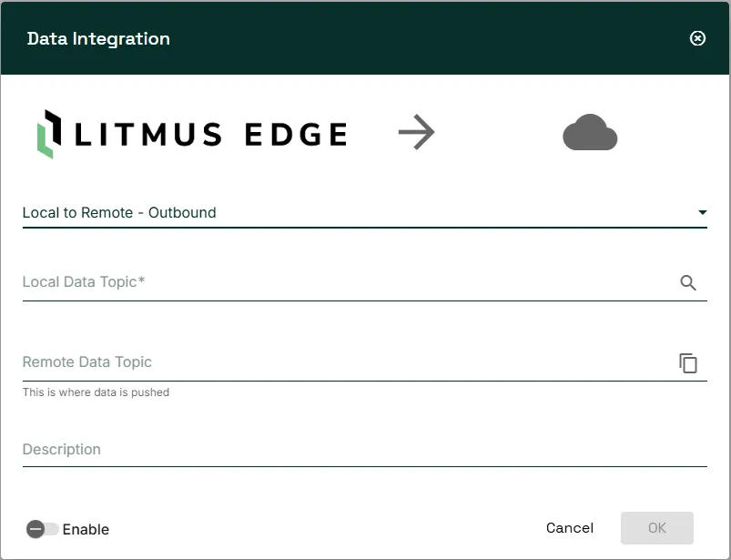Expand the direction dropdown arrow
Screen dimensions: 731x560
(x=702, y=213)
